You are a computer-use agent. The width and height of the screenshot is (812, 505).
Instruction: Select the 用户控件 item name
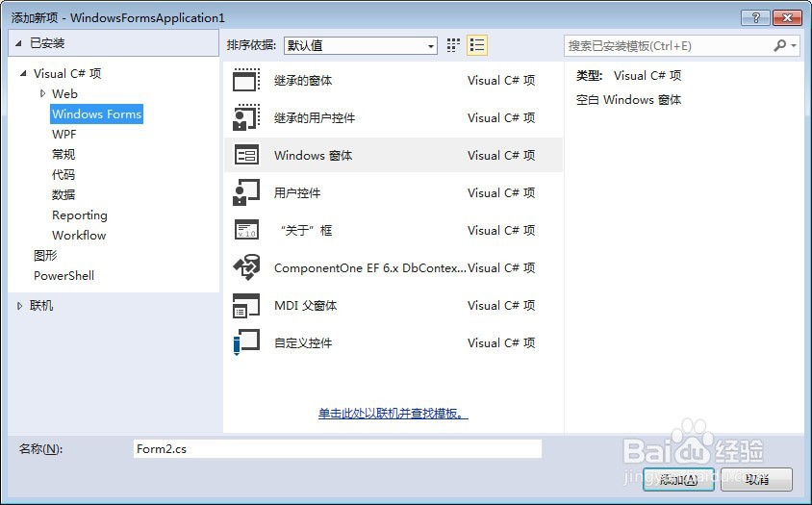coord(297,192)
